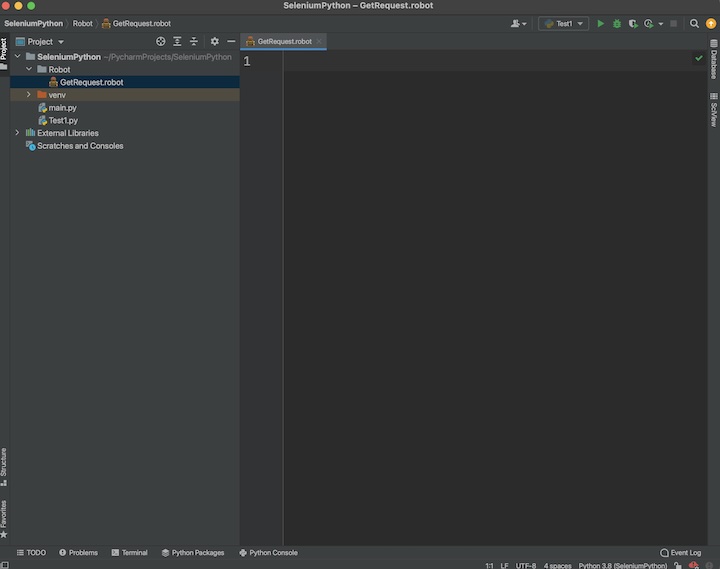Open Search Everywhere magnifier icon
Viewport: 720px width, 569px height.
[694, 23]
